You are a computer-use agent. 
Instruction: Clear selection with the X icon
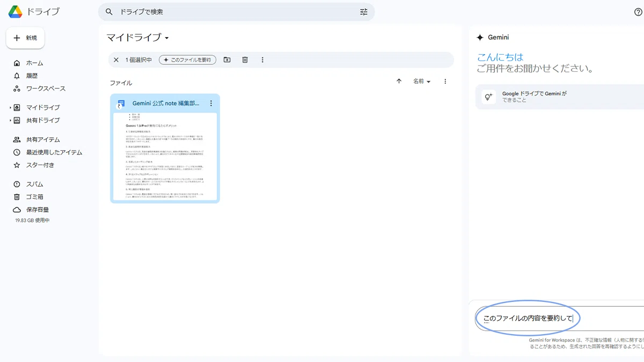pyautogui.click(x=116, y=60)
